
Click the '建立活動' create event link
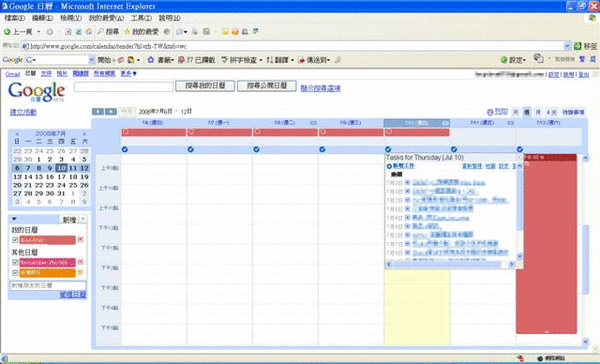23,112
